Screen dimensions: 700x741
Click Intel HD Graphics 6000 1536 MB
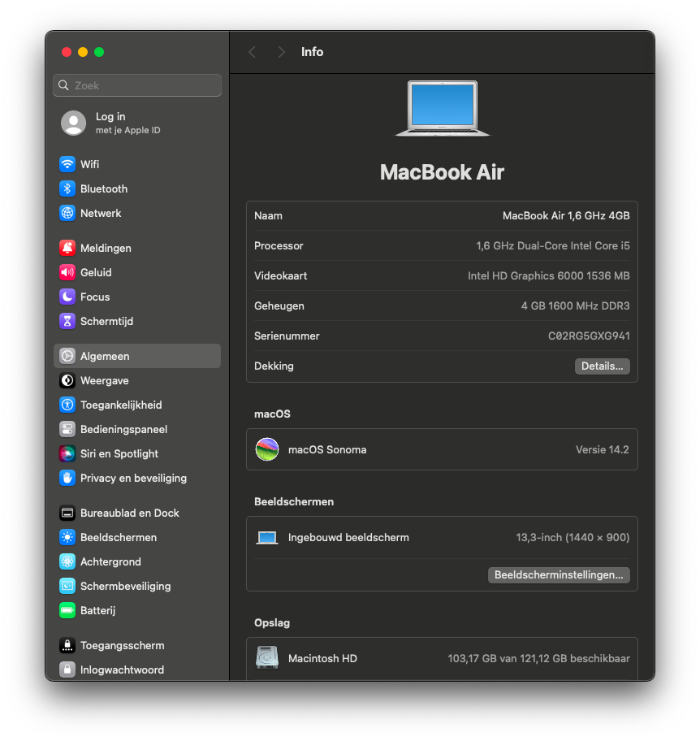(x=548, y=276)
